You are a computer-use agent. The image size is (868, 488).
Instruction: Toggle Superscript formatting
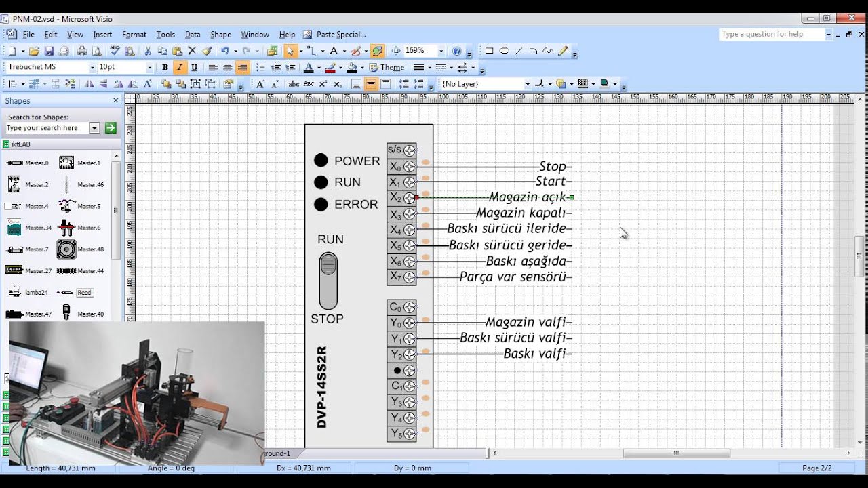[x=323, y=84]
